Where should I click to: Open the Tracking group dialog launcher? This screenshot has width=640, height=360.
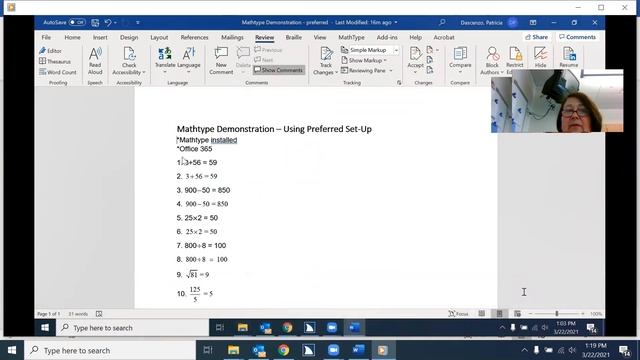click(x=399, y=83)
